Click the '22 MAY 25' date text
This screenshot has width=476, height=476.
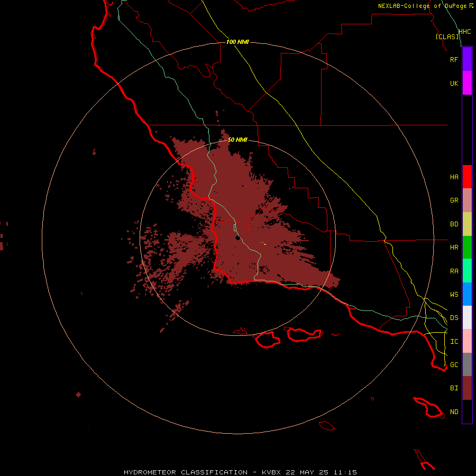(307, 472)
